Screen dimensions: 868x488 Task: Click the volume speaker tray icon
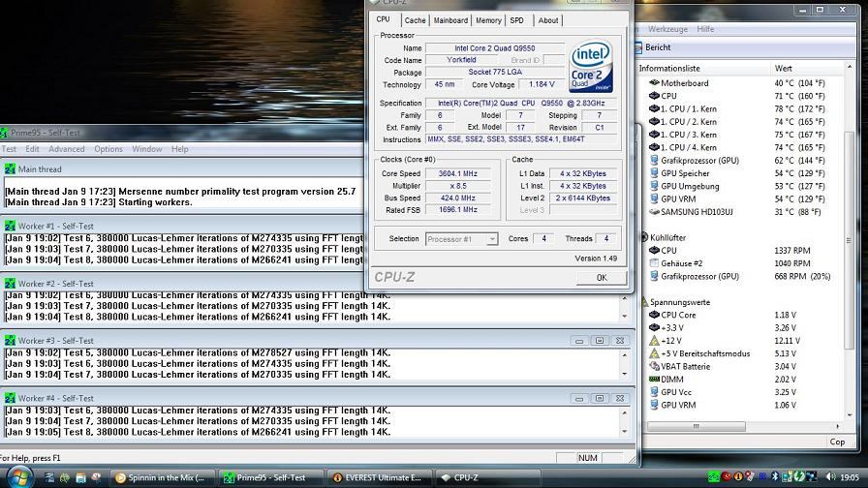pos(830,476)
